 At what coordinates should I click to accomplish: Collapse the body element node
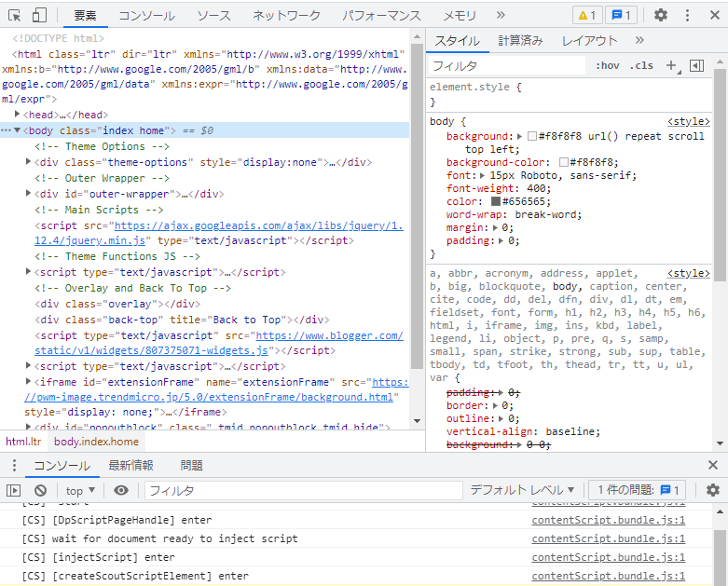pyautogui.click(x=17, y=130)
